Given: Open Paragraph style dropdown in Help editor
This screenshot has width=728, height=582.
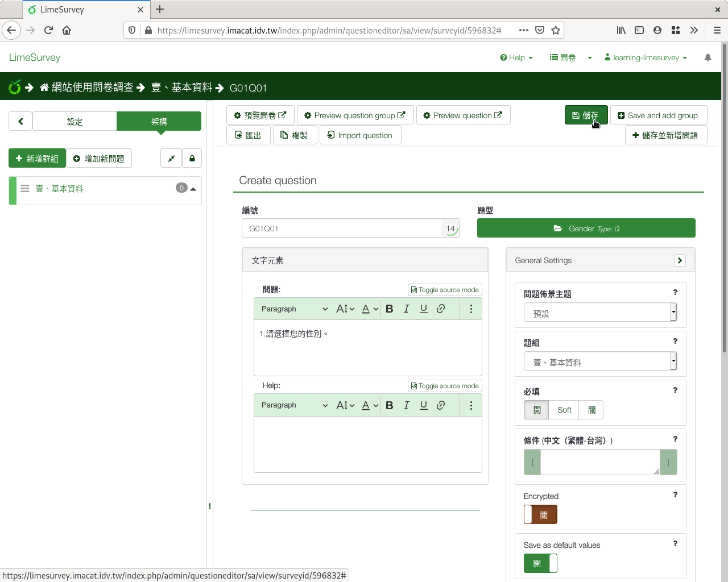Looking at the screenshot, I should tap(294, 405).
